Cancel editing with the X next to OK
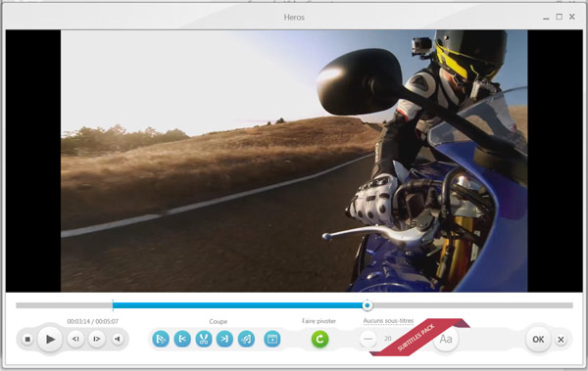Screen dimensions: 588x371 [x=561, y=340]
